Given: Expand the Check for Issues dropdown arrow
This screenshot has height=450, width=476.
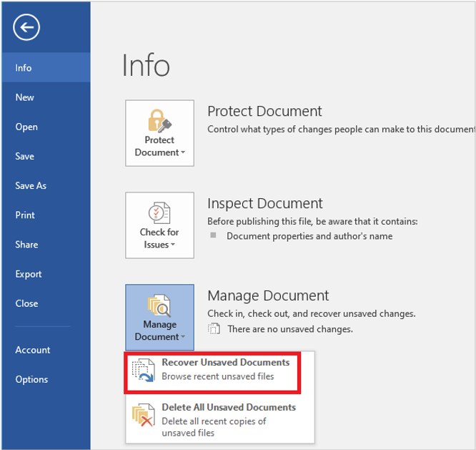Looking at the screenshot, I should pos(173,245).
